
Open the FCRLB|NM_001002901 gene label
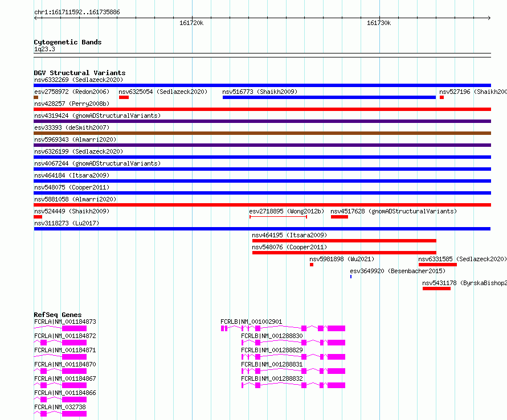tap(251, 322)
